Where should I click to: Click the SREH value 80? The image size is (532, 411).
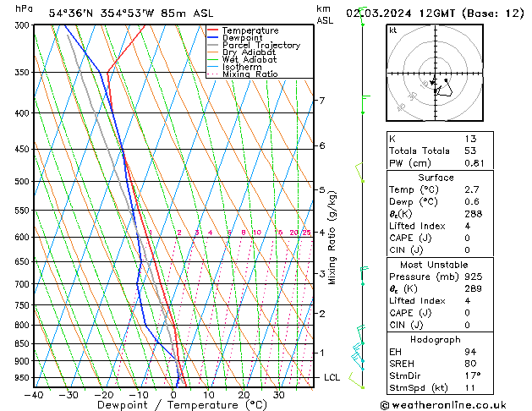coord(470,364)
